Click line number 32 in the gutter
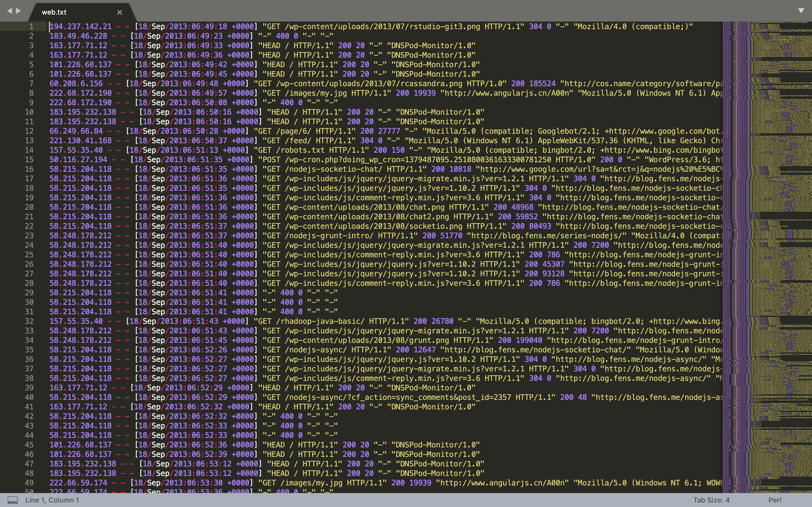Image resolution: width=812 pixels, height=507 pixels. (29, 321)
